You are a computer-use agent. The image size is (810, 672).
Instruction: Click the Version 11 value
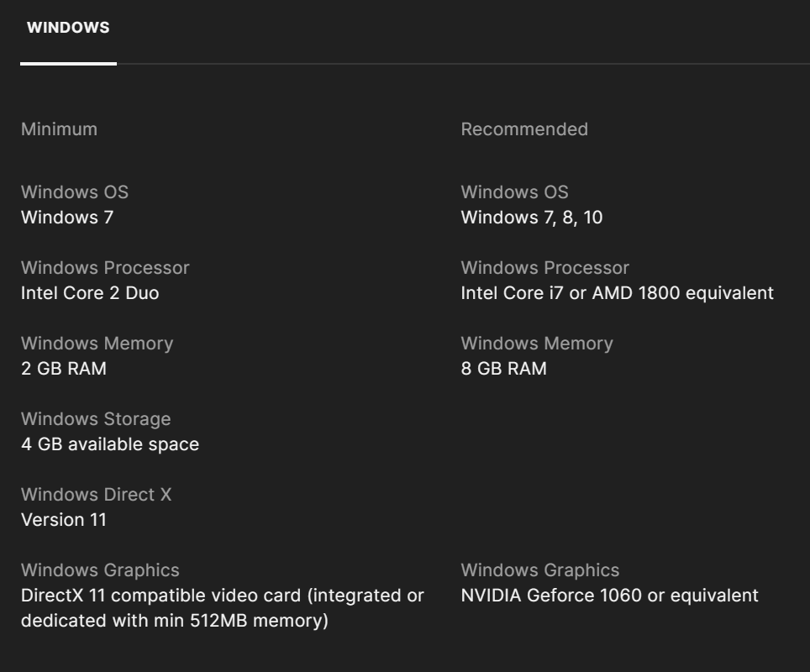click(64, 520)
